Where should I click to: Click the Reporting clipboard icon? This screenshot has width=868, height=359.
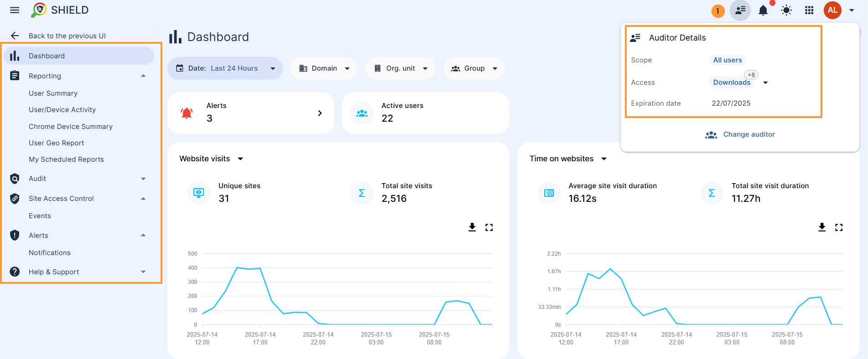pyautogui.click(x=15, y=76)
